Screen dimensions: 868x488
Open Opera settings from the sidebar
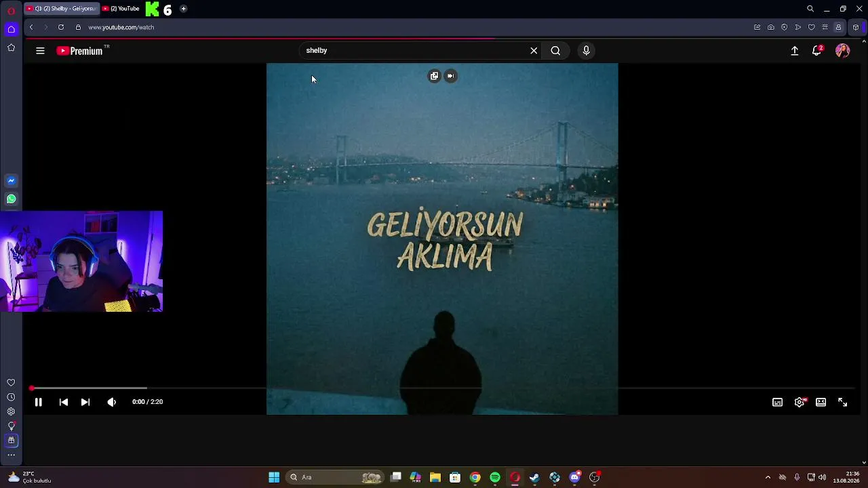click(11, 411)
